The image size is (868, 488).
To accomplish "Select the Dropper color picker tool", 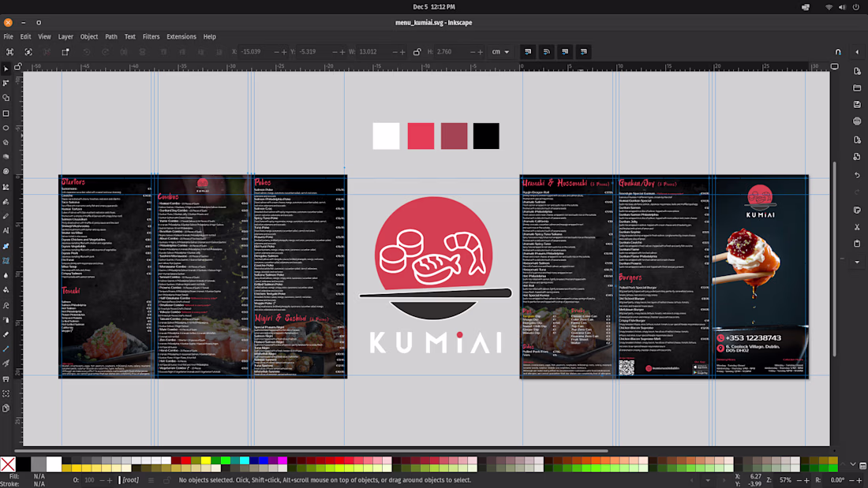I will coord(6,275).
